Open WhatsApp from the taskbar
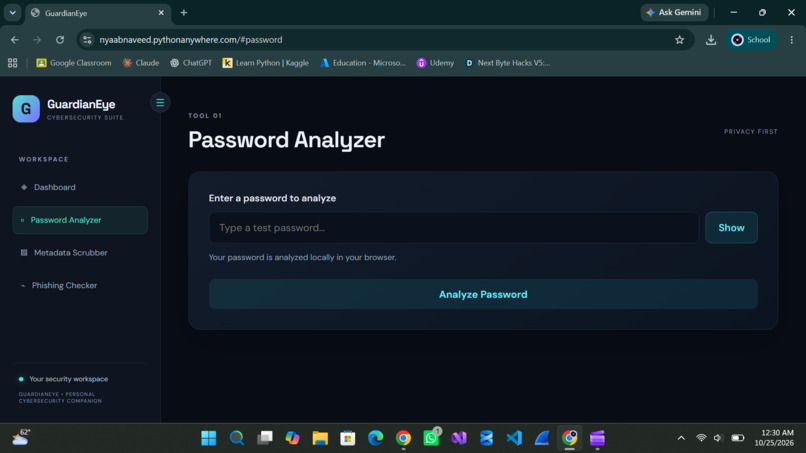The image size is (806, 453). click(431, 438)
